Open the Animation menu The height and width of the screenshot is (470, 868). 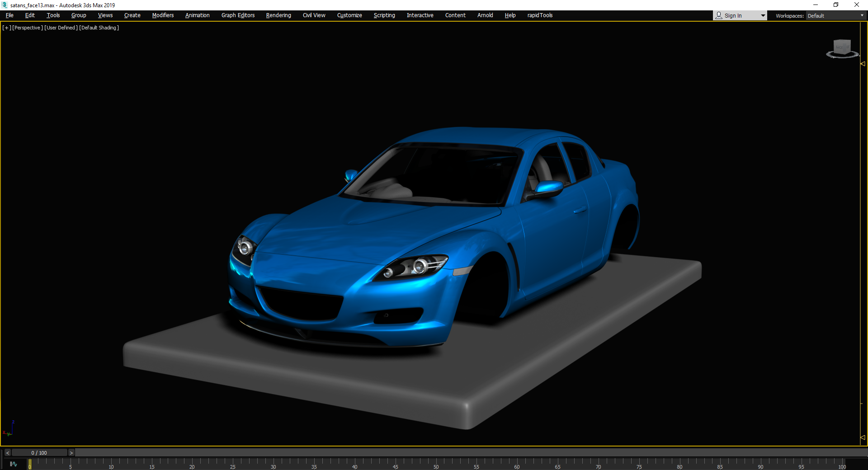pos(197,15)
